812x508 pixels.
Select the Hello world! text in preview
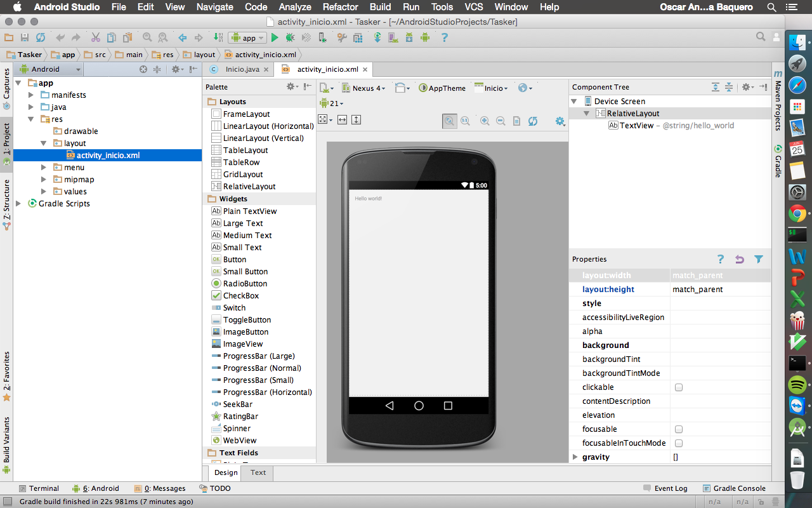point(368,199)
